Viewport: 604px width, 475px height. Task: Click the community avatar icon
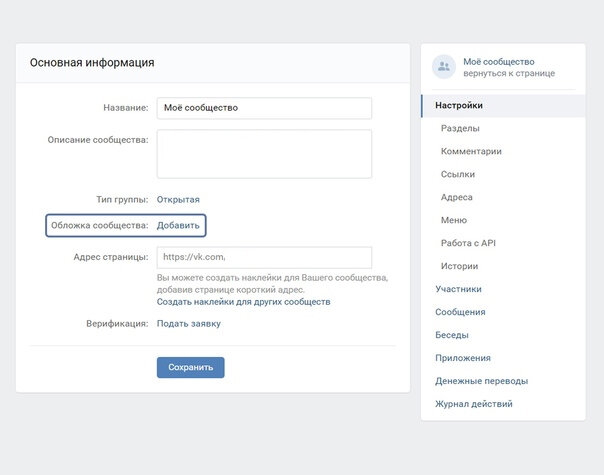(443, 67)
